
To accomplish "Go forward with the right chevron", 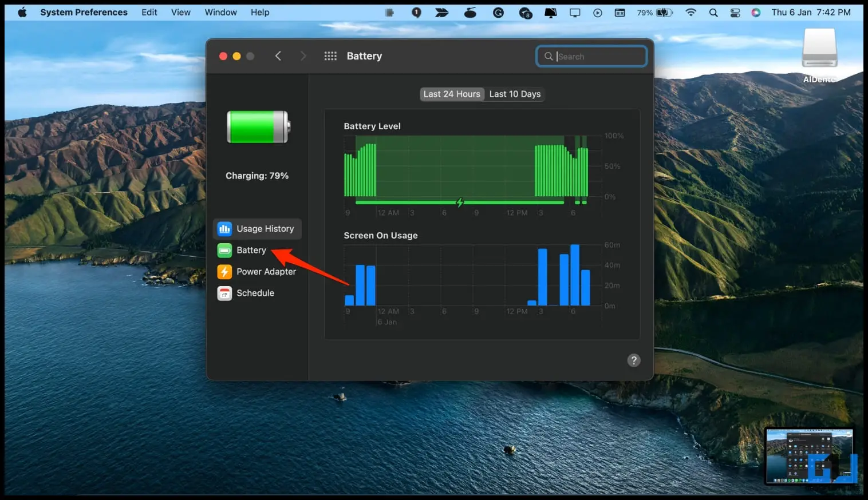I will click(303, 55).
